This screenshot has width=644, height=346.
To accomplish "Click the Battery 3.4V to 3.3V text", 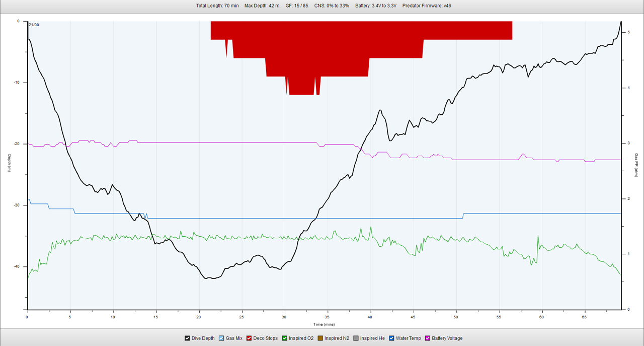I will 376,6.
